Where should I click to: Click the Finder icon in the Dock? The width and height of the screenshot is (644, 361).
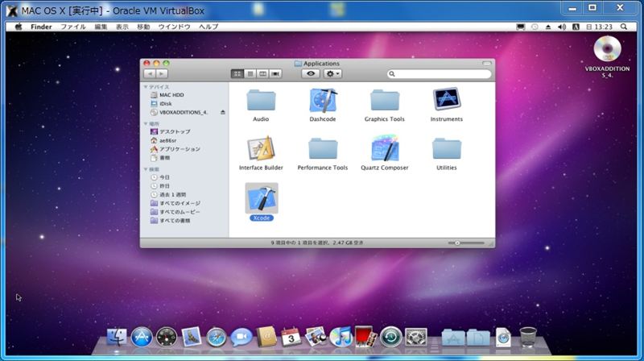[x=117, y=337]
